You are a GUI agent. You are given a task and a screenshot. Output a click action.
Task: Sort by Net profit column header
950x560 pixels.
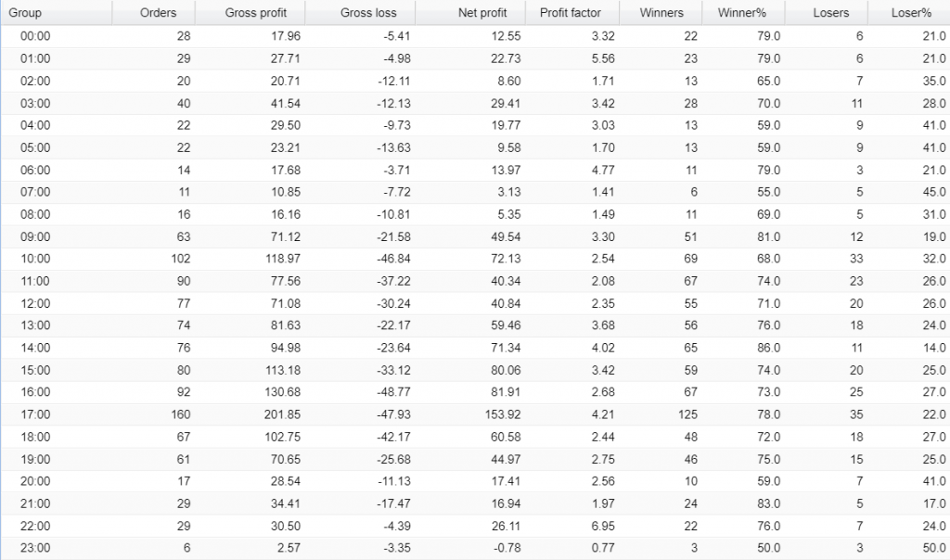pos(482,13)
